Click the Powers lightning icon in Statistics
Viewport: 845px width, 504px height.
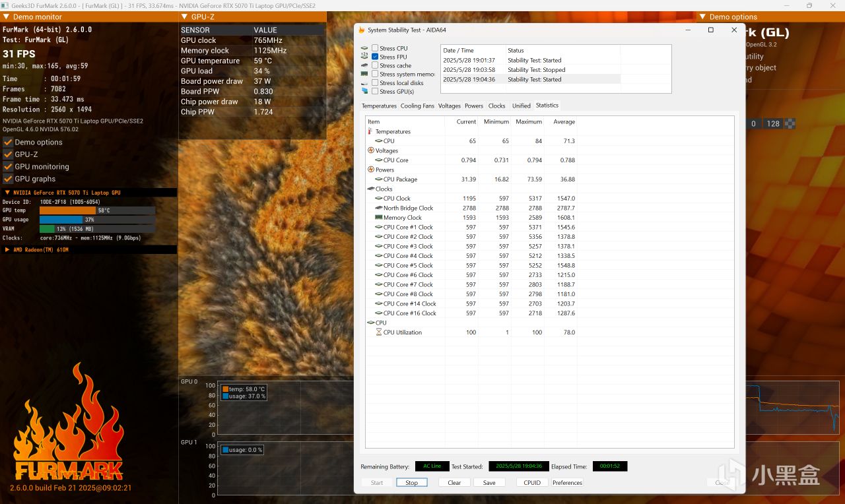tap(370, 170)
